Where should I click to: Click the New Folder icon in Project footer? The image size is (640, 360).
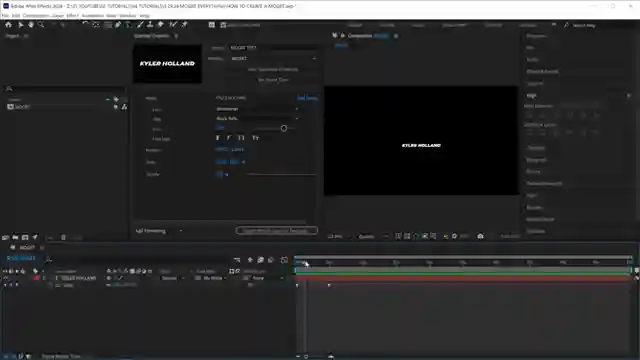click(15, 237)
